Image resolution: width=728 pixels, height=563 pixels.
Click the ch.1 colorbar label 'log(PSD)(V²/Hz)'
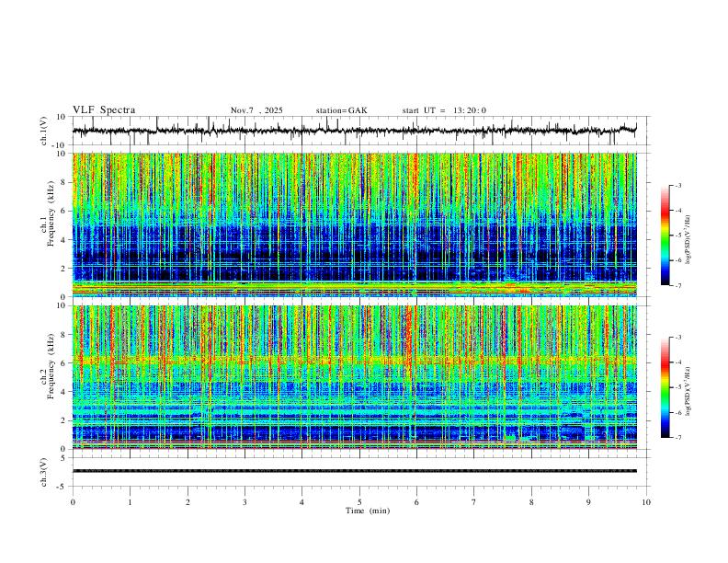(x=688, y=240)
